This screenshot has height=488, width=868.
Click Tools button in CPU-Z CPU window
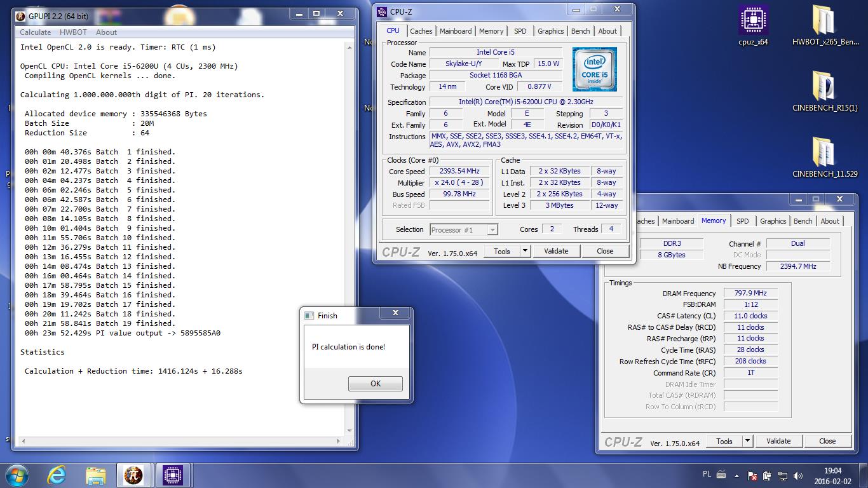[502, 251]
